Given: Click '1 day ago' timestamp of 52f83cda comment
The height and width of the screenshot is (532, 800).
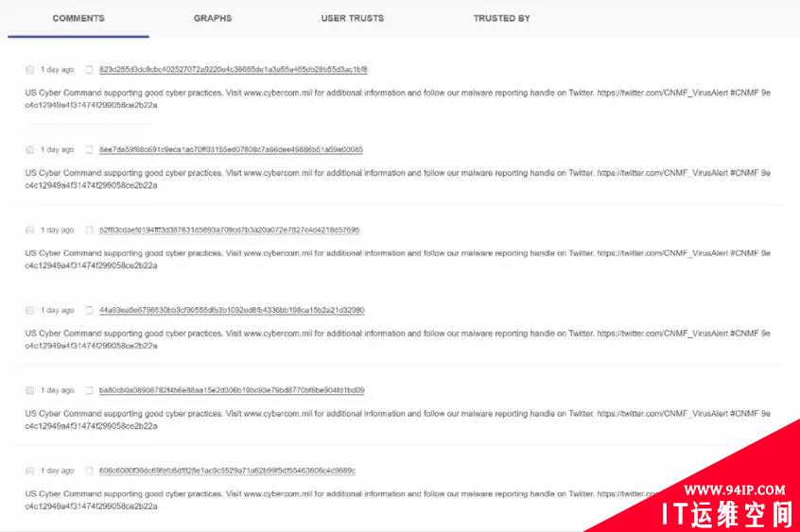Looking at the screenshot, I should [57, 230].
